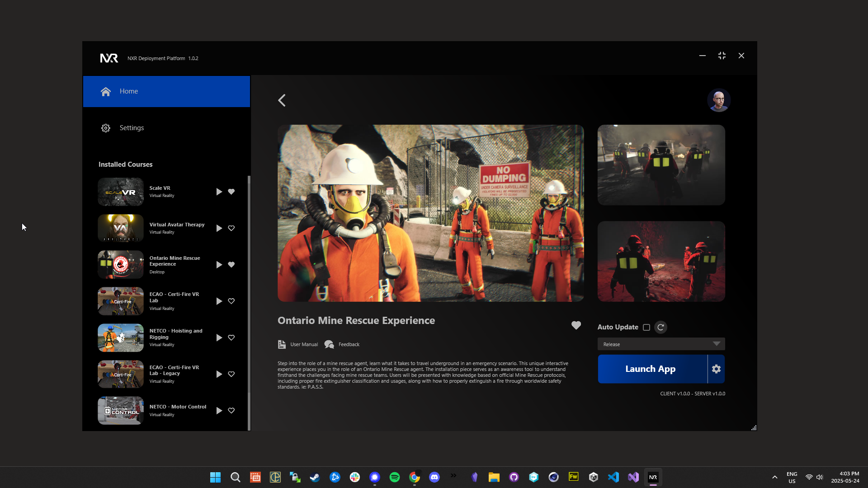Open the User Manual document icon
The width and height of the screenshot is (868, 488).
(x=282, y=344)
